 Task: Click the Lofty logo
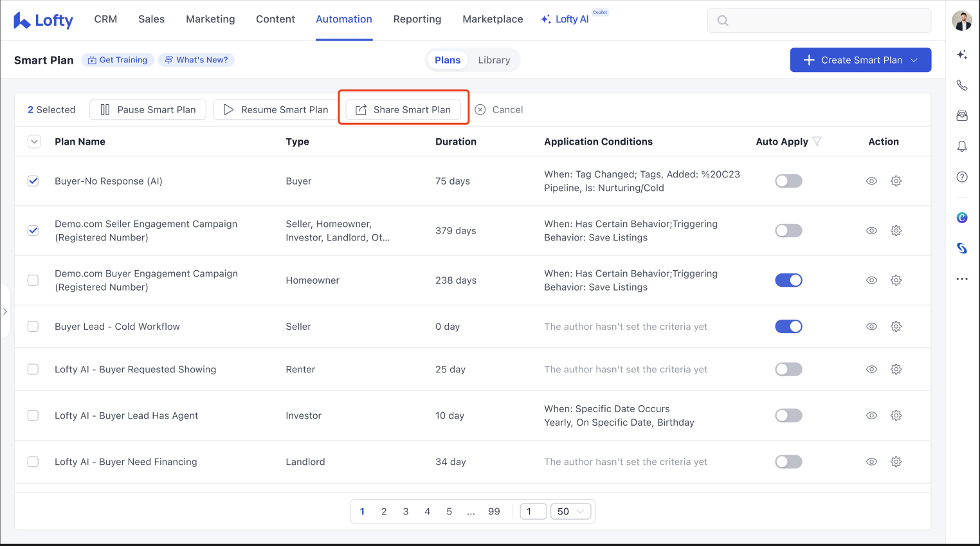click(43, 20)
